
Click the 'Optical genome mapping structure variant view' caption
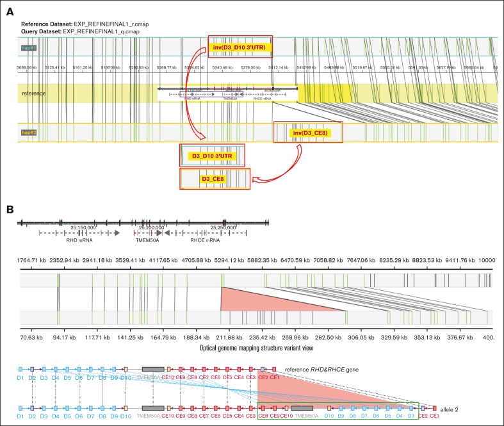256,348
